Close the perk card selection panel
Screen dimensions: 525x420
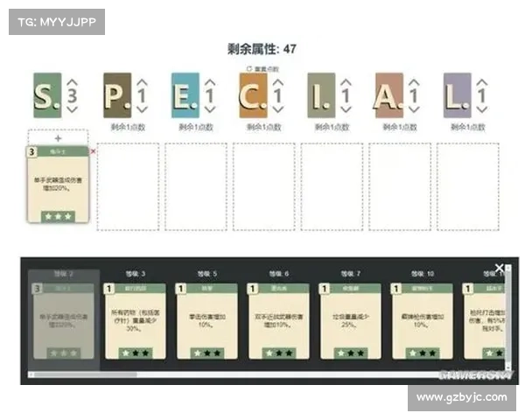[500, 268]
